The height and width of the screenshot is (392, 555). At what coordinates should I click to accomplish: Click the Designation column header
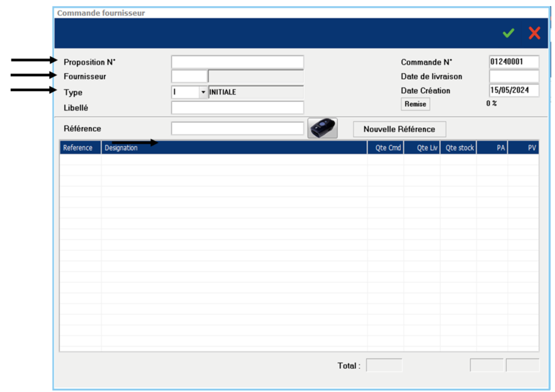[233, 148]
